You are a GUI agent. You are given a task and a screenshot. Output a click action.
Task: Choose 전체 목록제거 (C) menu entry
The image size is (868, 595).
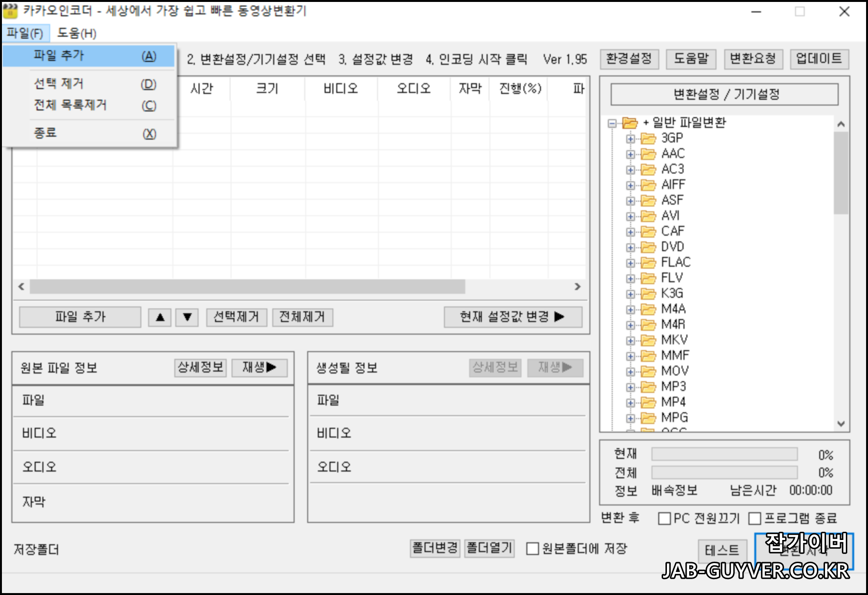tap(89, 105)
